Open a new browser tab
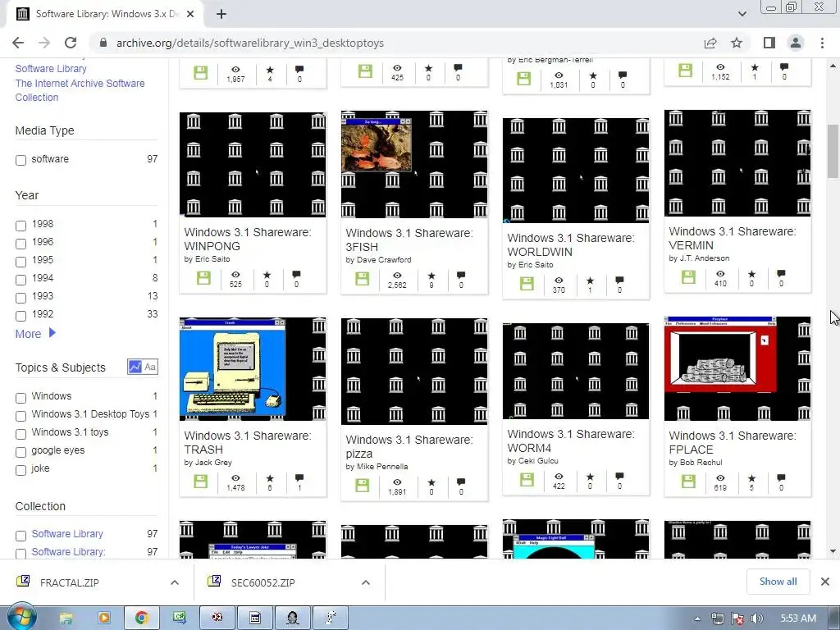Viewport: 840px width, 630px height. click(x=221, y=15)
